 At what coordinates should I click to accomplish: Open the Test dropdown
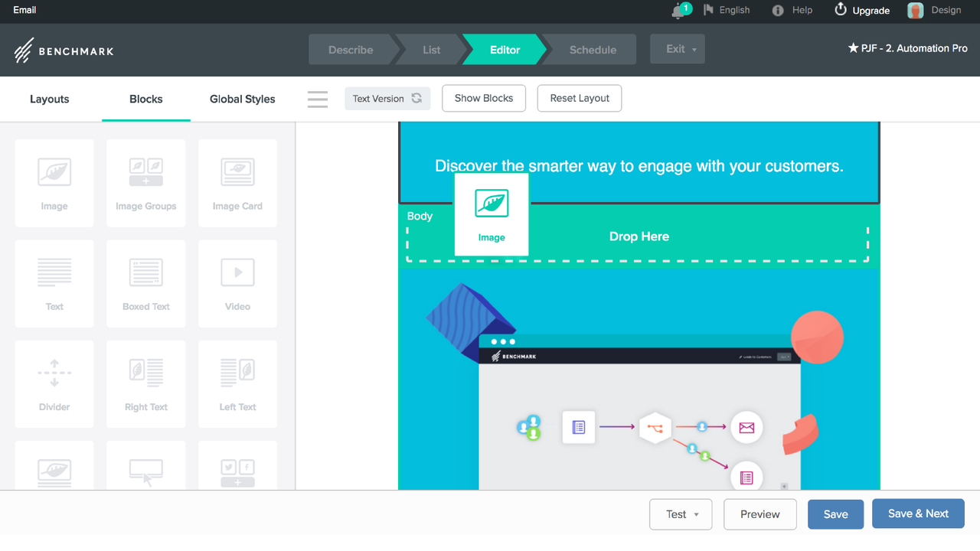680,514
